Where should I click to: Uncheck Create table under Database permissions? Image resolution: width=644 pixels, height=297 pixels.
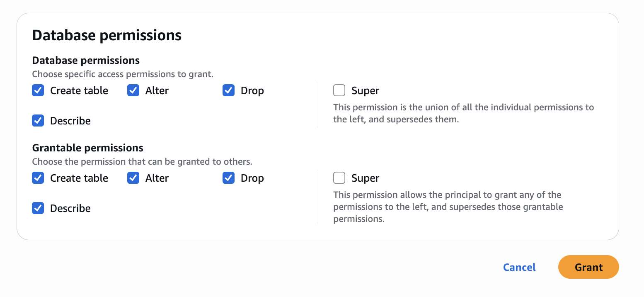pyautogui.click(x=38, y=90)
